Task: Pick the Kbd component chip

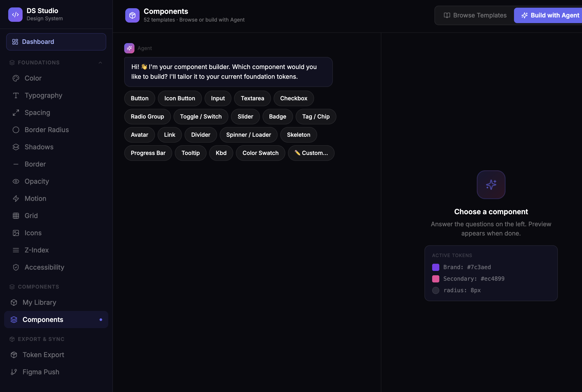Action: (x=221, y=153)
